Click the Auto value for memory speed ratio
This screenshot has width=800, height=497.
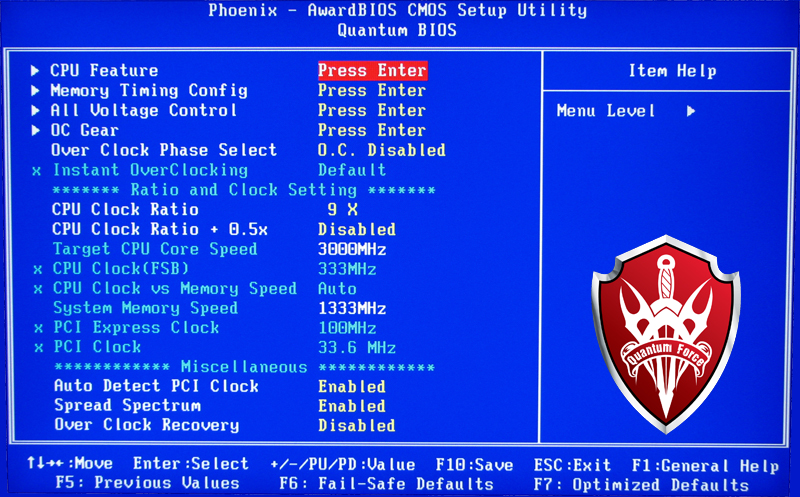click(337, 289)
